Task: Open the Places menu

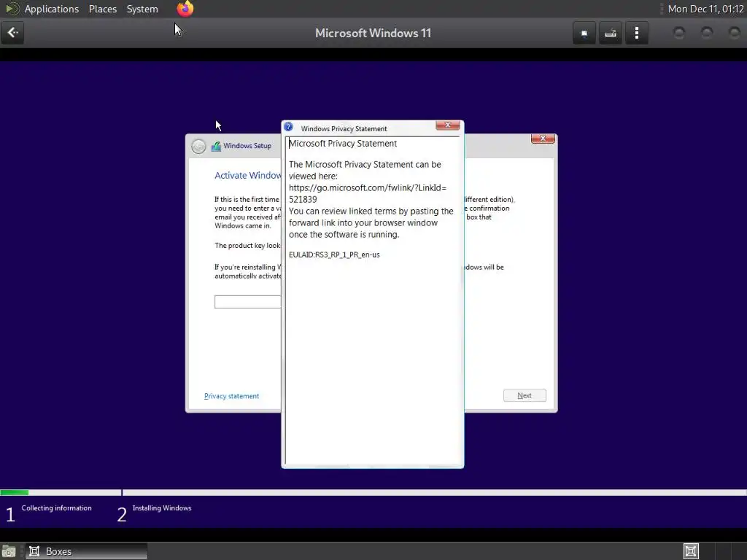Action: (x=103, y=9)
